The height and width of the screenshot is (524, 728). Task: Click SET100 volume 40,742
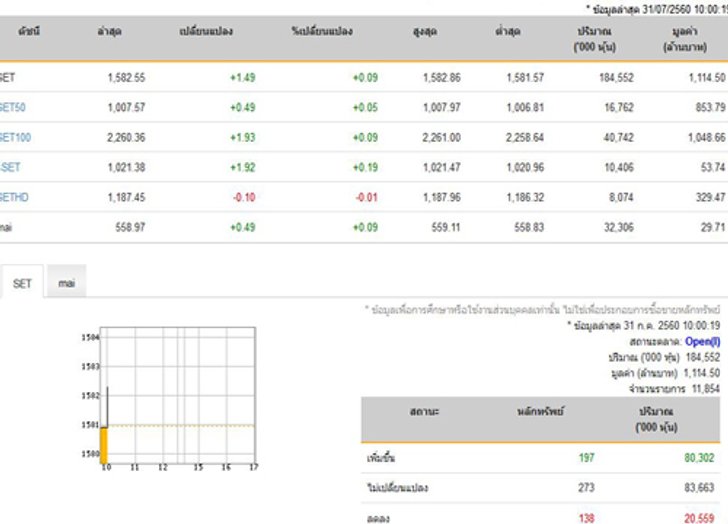click(x=619, y=137)
